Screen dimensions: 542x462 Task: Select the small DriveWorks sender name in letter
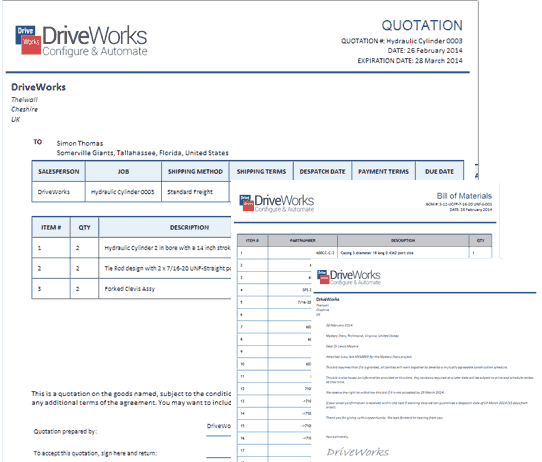[327, 299]
